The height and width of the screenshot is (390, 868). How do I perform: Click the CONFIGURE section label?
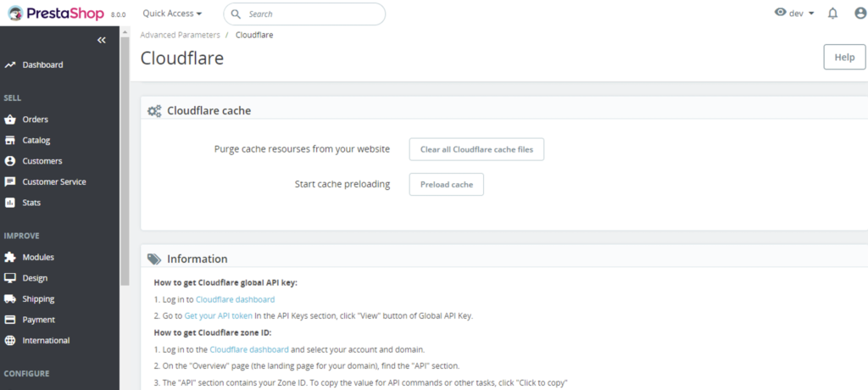point(26,374)
